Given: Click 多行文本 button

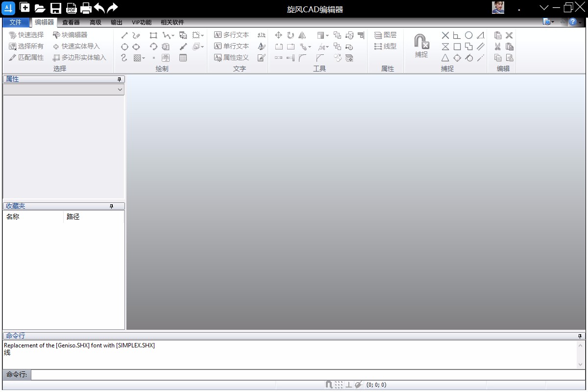Looking at the screenshot, I should click(x=232, y=35).
